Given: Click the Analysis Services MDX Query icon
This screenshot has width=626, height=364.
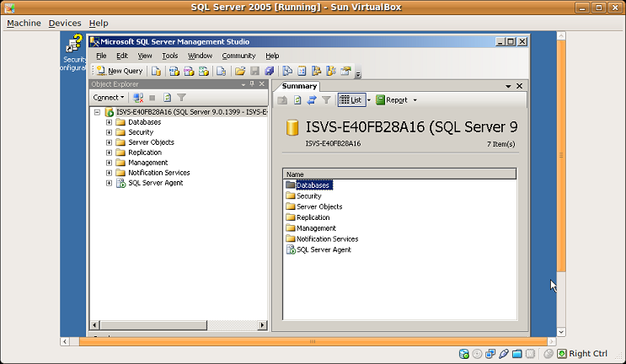Looking at the screenshot, I should 174,71.
